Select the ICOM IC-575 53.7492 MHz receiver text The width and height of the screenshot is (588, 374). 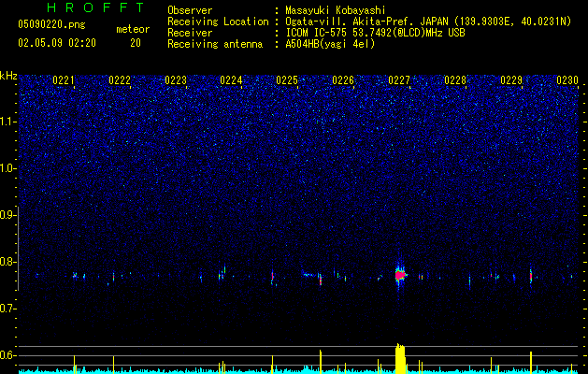pos(375,33)
